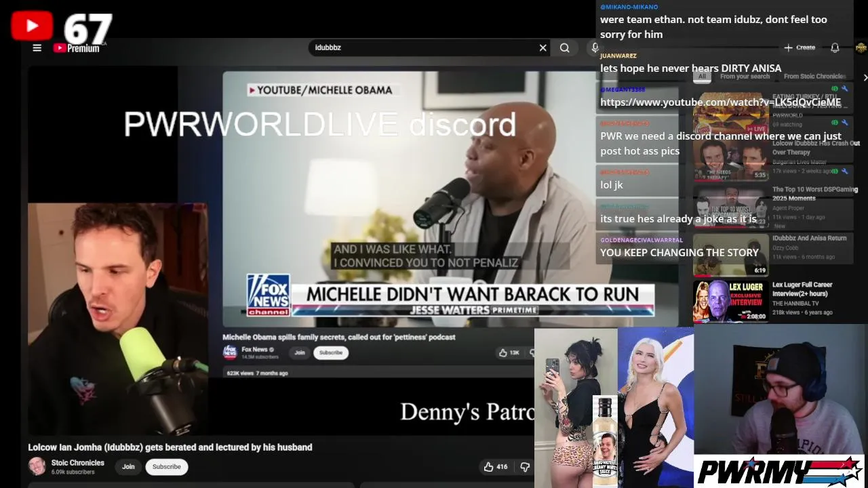Select the All filter chip
This screenshot has height=488, width=868.
click(x=702, y=77)
